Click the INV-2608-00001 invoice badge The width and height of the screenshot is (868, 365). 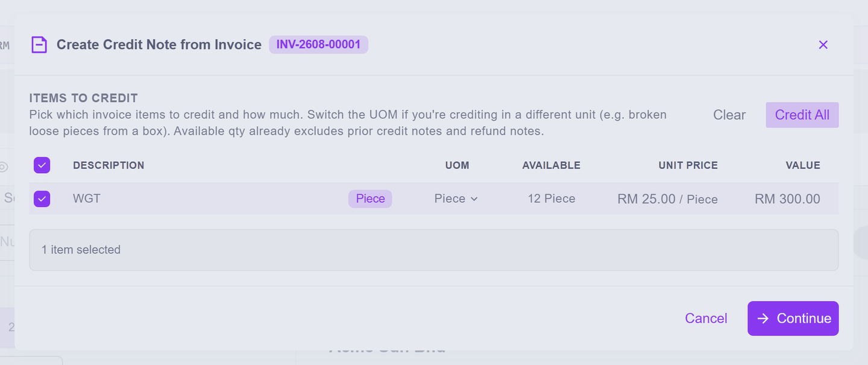pyautogui.click(x=318, y=45)
